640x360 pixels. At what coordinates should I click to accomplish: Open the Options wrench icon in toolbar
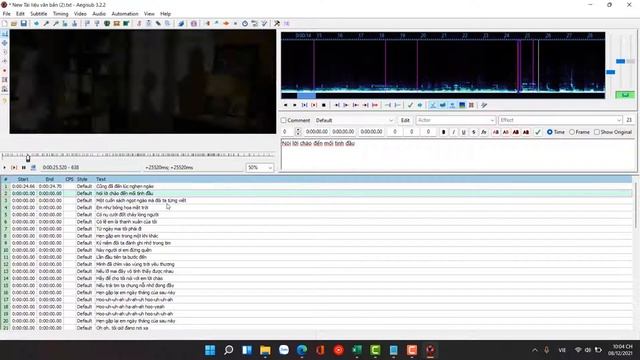[x=277, y=24]
